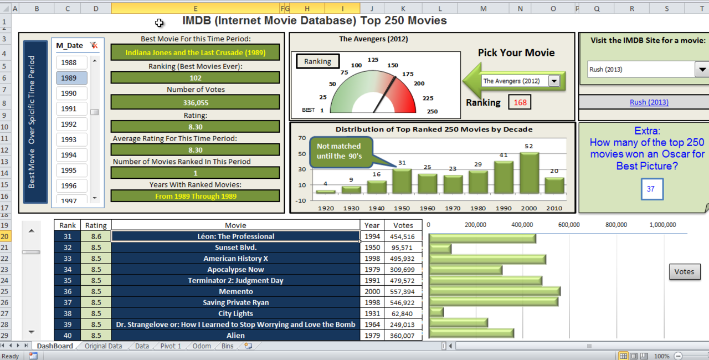
Task: Open The Avengers (2012) movie dropdown
Action: pyautogui.click(x=554, y=81)
